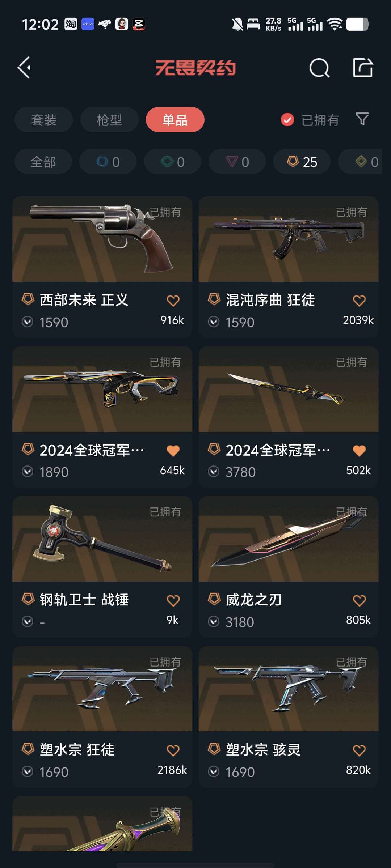Select the blue circle tier filter

[x=108, y=162]
